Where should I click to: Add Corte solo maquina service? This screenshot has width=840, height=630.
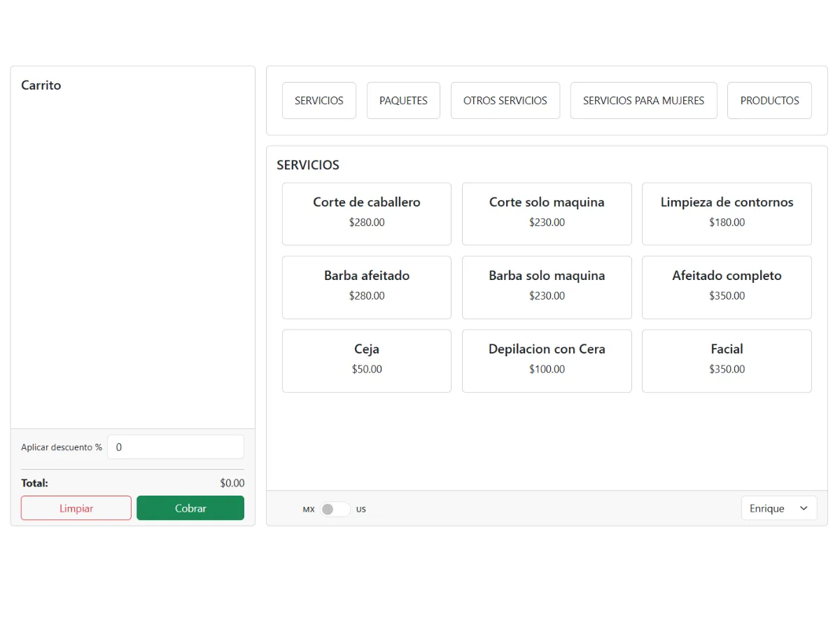pos(547,213)
